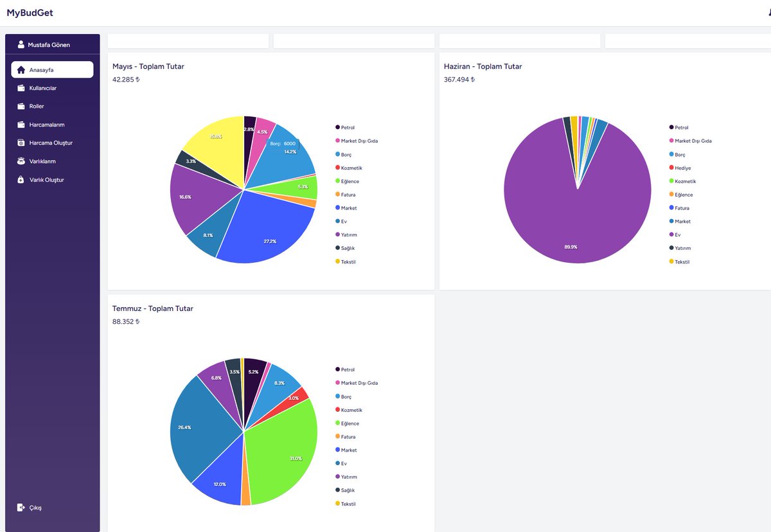
Task: Toggle Fatura legend in Mayıs chart
Action: coord(346,195)
